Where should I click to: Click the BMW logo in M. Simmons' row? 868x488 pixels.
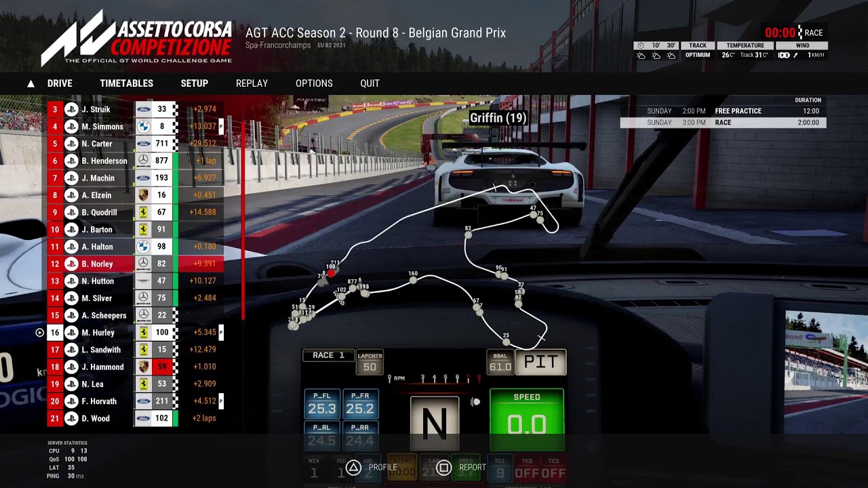[143, 127]
